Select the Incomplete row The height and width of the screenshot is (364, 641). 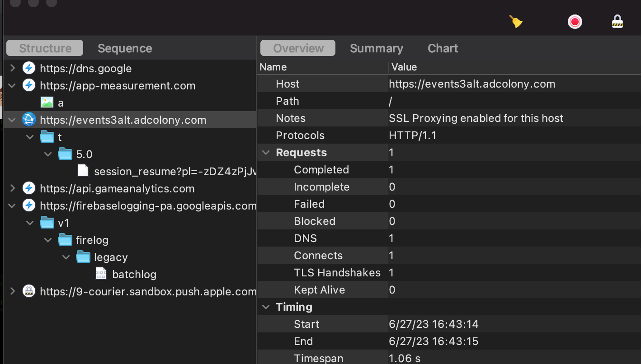click(x=449, y=187)
